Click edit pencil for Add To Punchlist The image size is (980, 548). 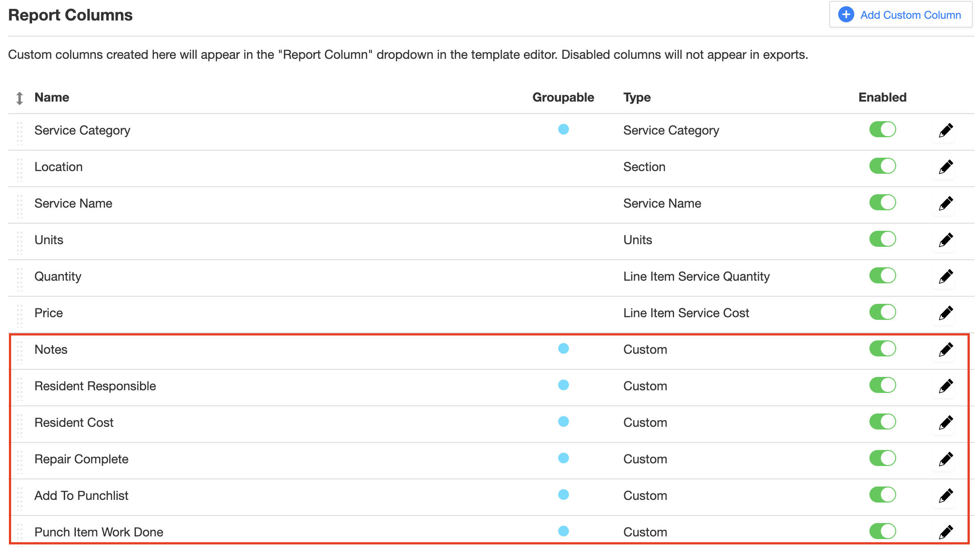point(945,496)
